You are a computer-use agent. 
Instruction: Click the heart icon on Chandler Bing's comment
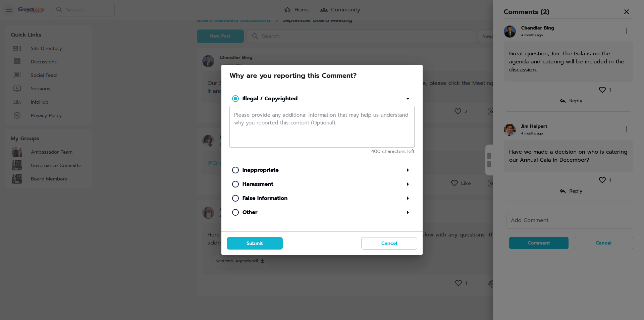[x=602, y=90]
